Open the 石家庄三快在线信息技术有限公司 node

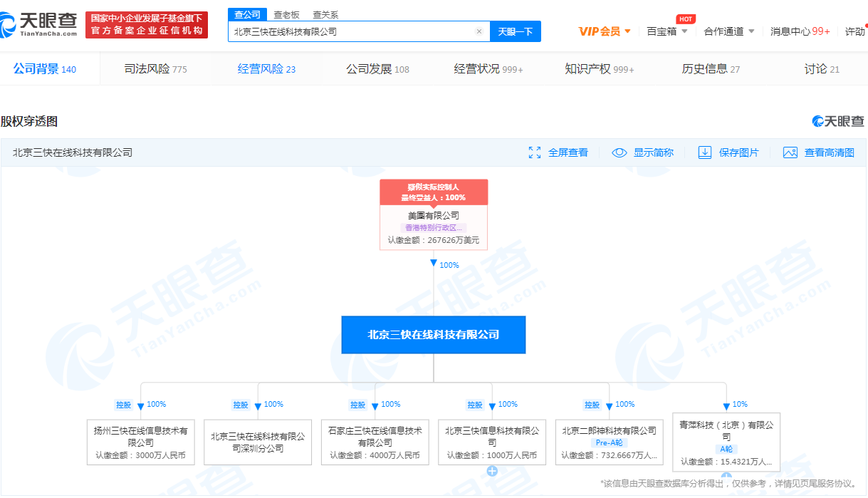click(375, 442)
